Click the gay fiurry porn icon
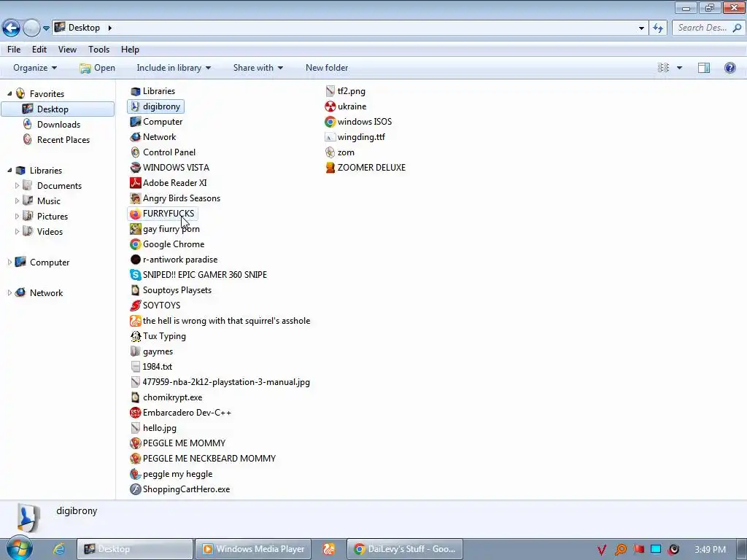Image resolution: width=747 pixels, height=560 pixels. pos(135,229)
